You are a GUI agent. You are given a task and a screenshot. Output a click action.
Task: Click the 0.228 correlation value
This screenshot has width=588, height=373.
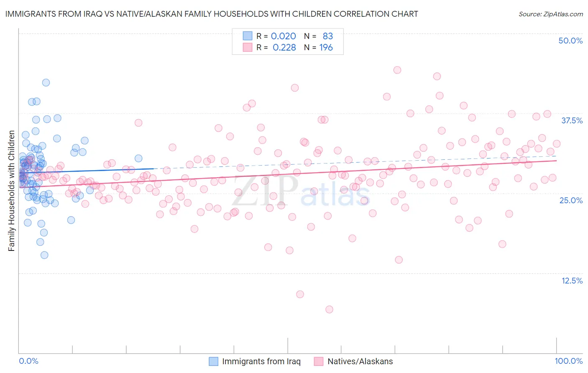(x=284, y=48)
